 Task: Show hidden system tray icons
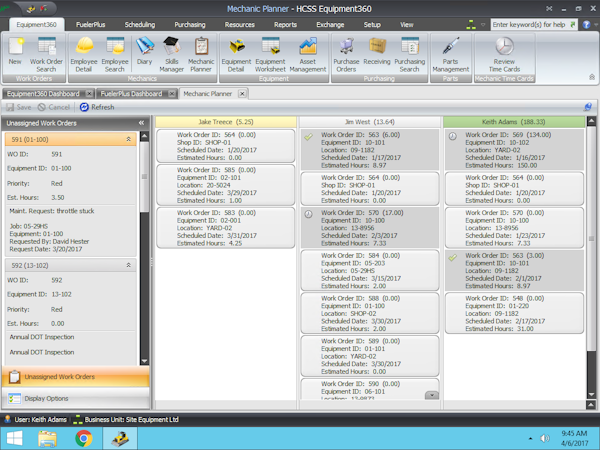[530, 439]
